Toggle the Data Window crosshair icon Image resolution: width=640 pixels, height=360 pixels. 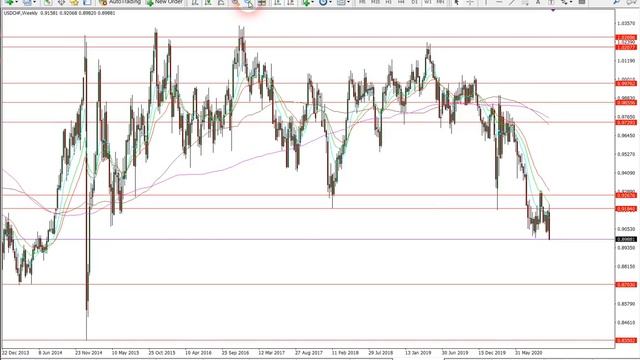[61, 2]
